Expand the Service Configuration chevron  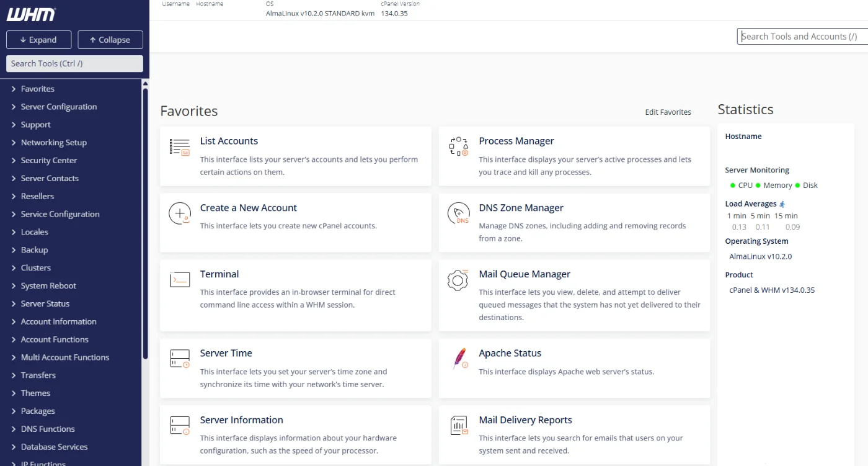14,215
